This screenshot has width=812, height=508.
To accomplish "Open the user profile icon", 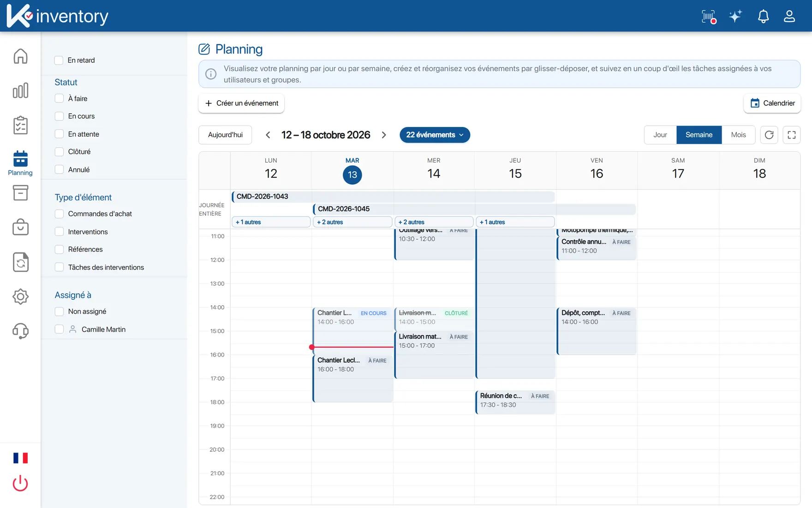I will pyautogui.click(x=789, y=16).
